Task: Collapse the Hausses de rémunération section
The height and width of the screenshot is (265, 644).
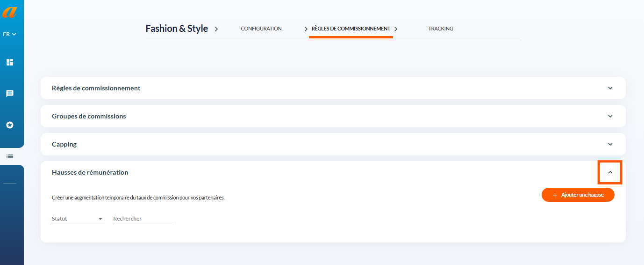Action: click(610, 172)
